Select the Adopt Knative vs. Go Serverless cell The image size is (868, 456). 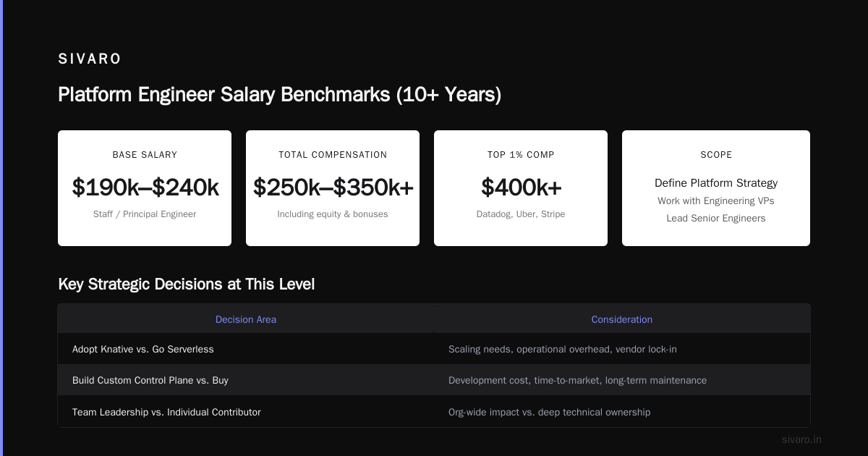click(x=246, y=349)
